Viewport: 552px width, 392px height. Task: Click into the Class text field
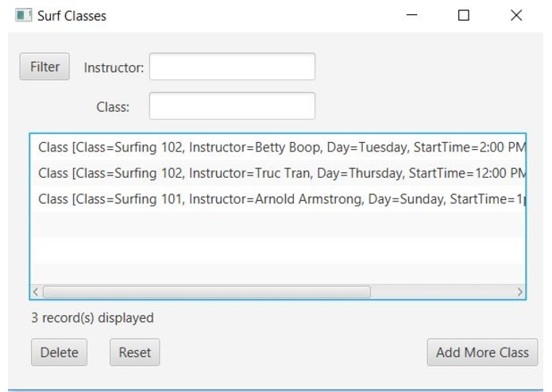point(232,106)
